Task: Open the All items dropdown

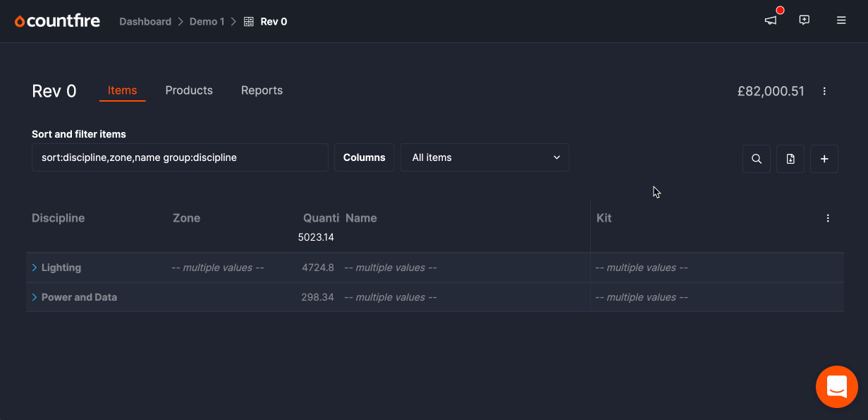Action: click(484, 157)
